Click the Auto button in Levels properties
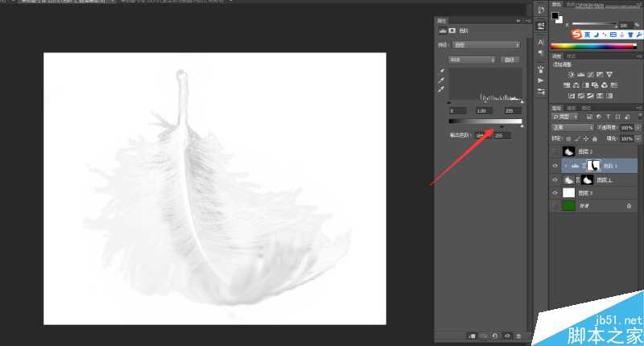This screenshot has width=644, height=346. coord(509,60)
